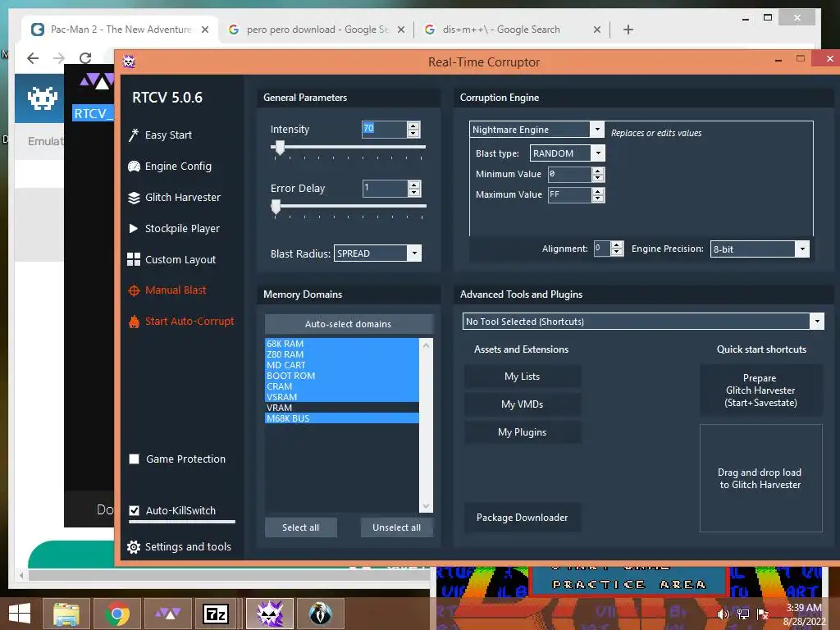Image resolution: width=840 pixels, height=630 pixels.
Task: Click Maximum Value FF field
Action: point(569,195)
